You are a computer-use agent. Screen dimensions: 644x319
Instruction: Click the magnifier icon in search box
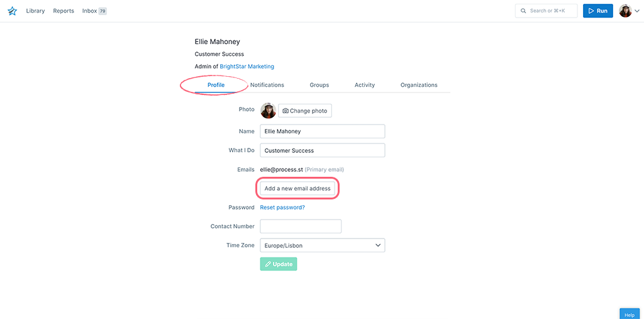click(523, 11)
